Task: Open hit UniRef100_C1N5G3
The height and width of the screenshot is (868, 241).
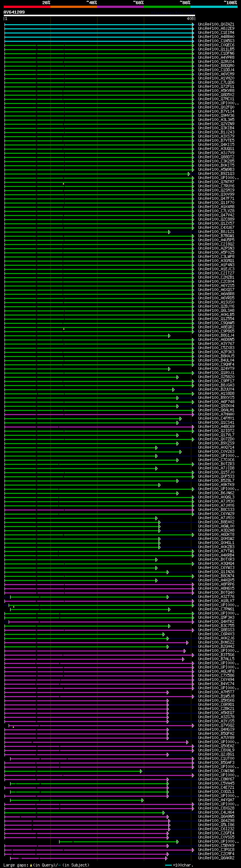Action: point(216,41)
